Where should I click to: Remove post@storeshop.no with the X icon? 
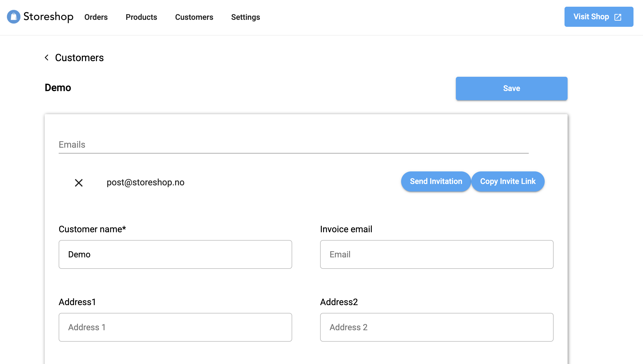point(79,183)
